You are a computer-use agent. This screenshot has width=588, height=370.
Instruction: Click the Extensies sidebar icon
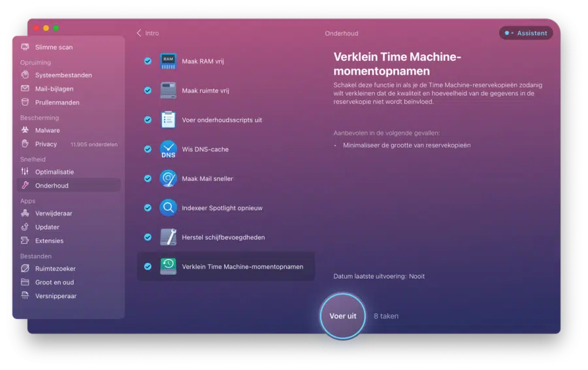[x=25, y=241]
